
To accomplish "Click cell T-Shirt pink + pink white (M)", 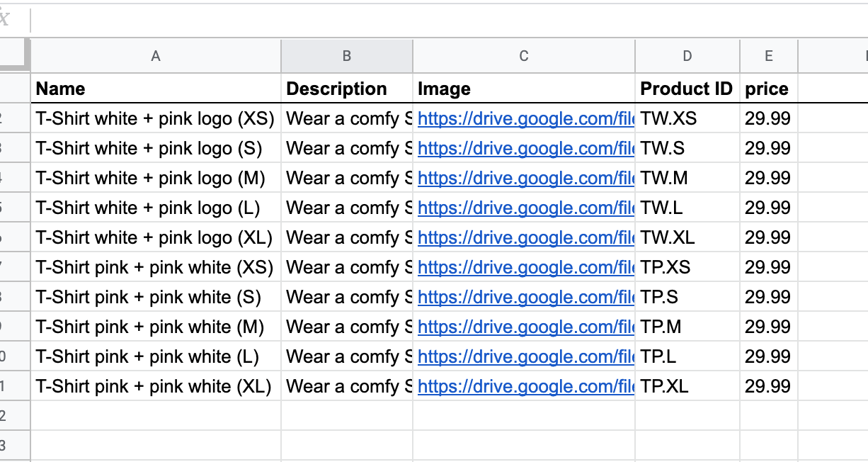I will 156,327.
